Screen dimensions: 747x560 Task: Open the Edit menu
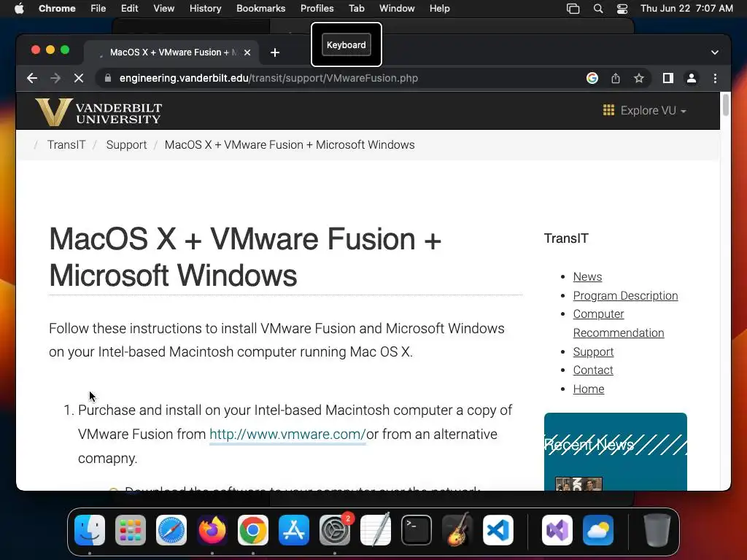130,8
